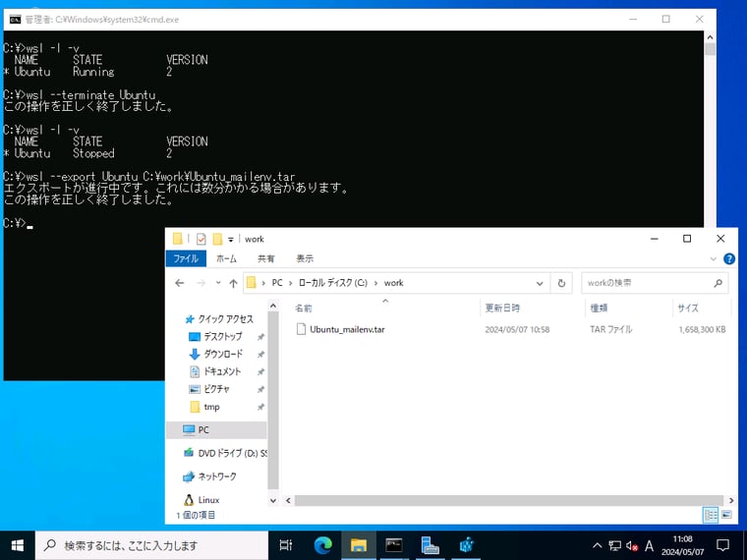Refresh the work folder view
Viewport: 747px width, 560px height.
561,283
